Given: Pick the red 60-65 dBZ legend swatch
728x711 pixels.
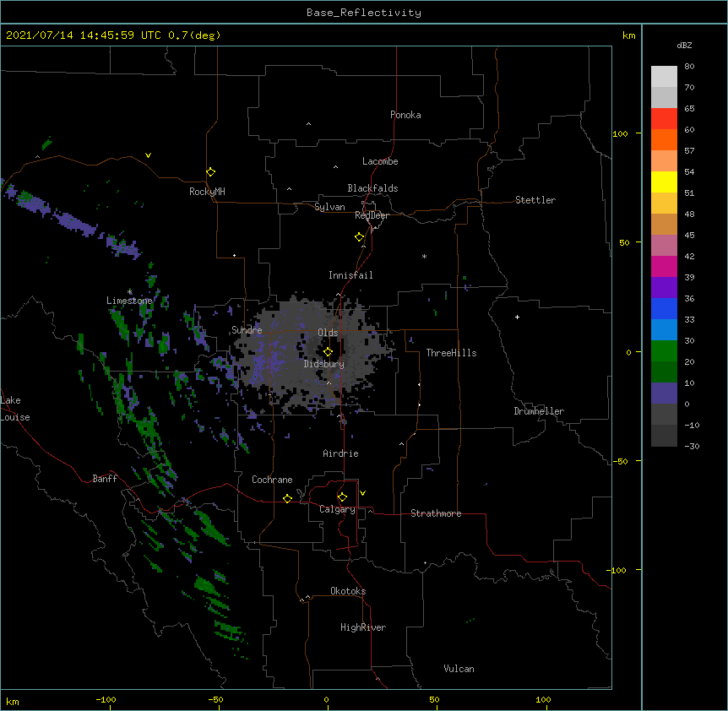Looking at the screenshot, I should [x=664, y=119].
